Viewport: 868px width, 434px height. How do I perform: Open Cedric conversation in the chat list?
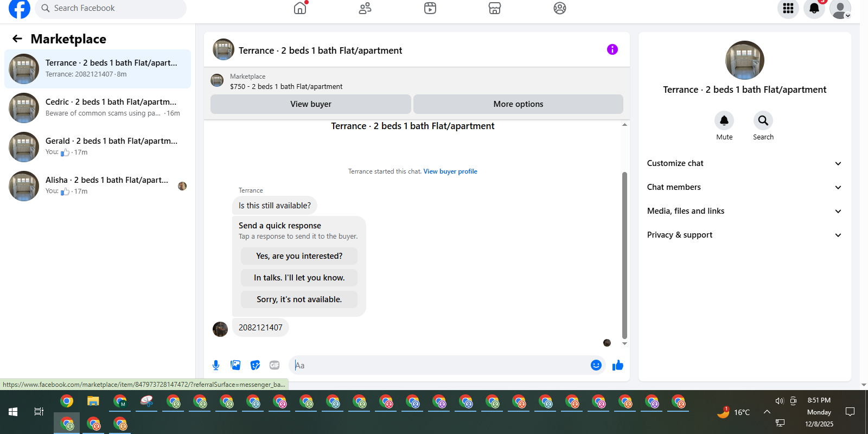tap(98, 108)
